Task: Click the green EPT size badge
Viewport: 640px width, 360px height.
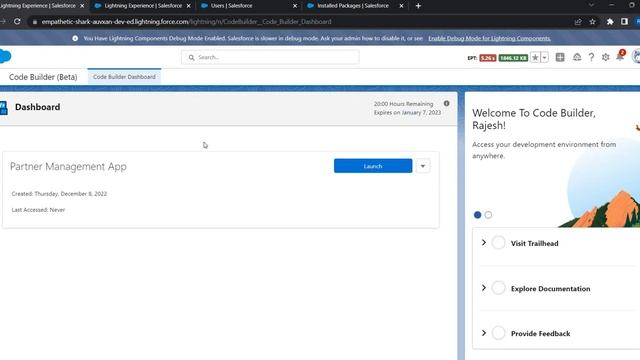Action: 513,58
